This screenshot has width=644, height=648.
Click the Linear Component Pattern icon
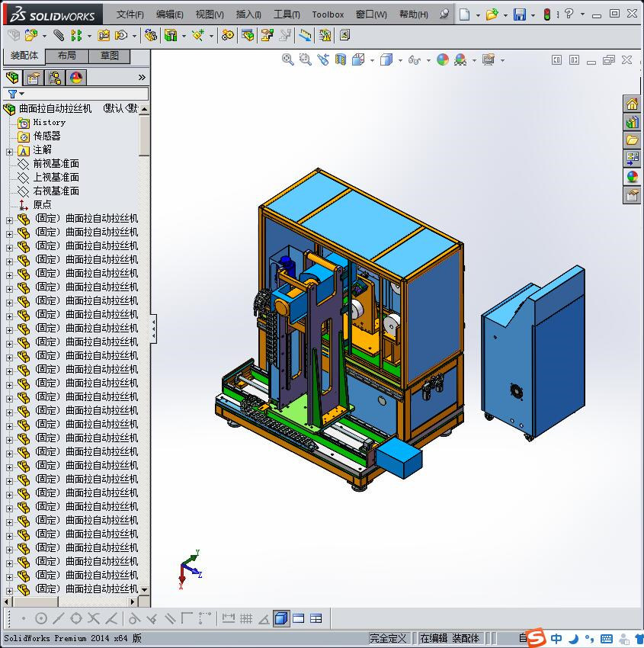76,36
